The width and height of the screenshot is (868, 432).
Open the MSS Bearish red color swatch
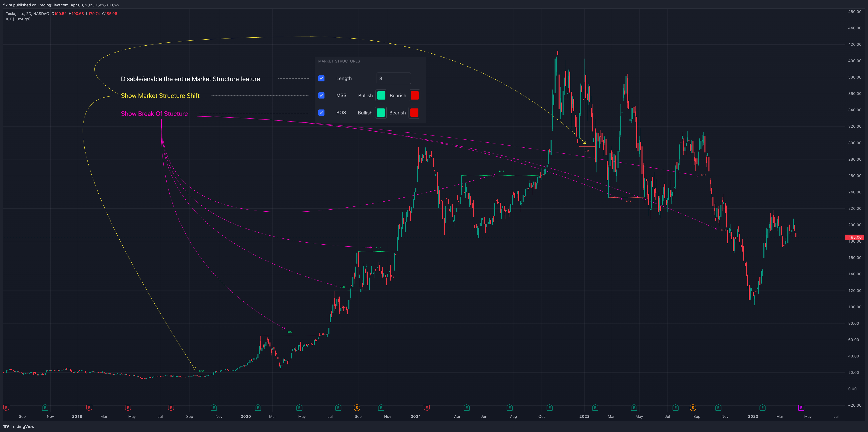pos(415,96)
